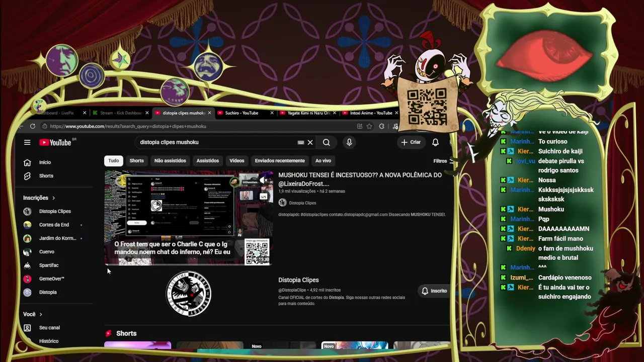Viewport: 644px width, 362px height.
Task: Start voice search with the microphone icon
Action: click(x=349, y=142)
